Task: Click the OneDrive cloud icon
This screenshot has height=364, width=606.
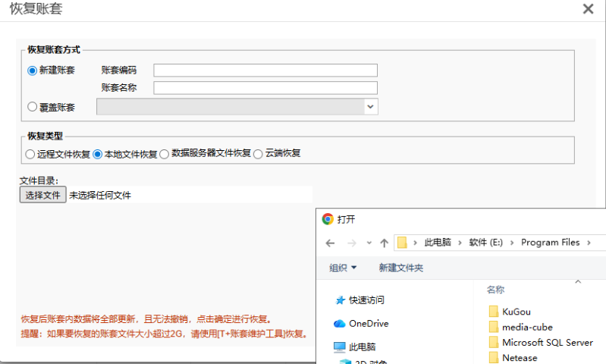Action: click(x=339, y=323)
